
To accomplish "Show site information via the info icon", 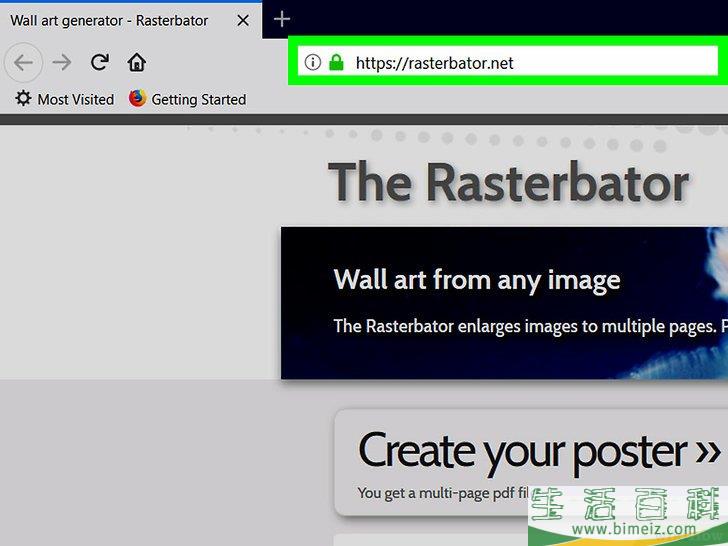I will 312,62.
